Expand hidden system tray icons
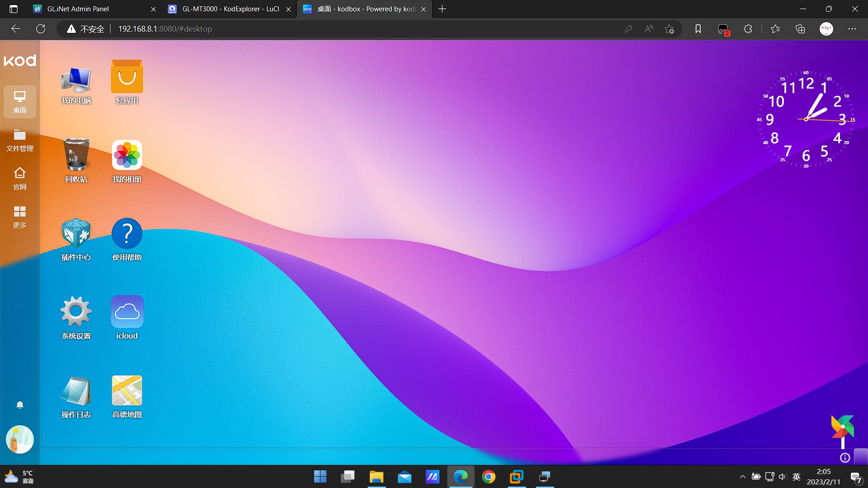 [743, 476]
